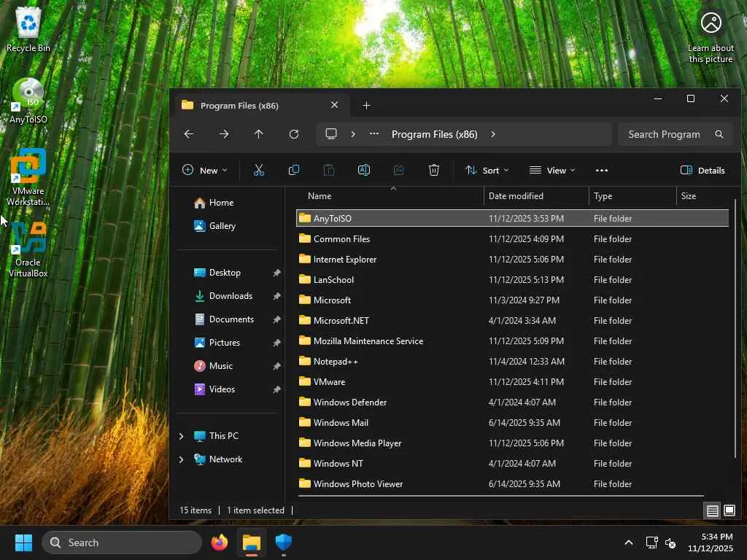Click chevron after the monitor icon in address bar
This screenshot has height=560, width=747.
click(353, 134)
